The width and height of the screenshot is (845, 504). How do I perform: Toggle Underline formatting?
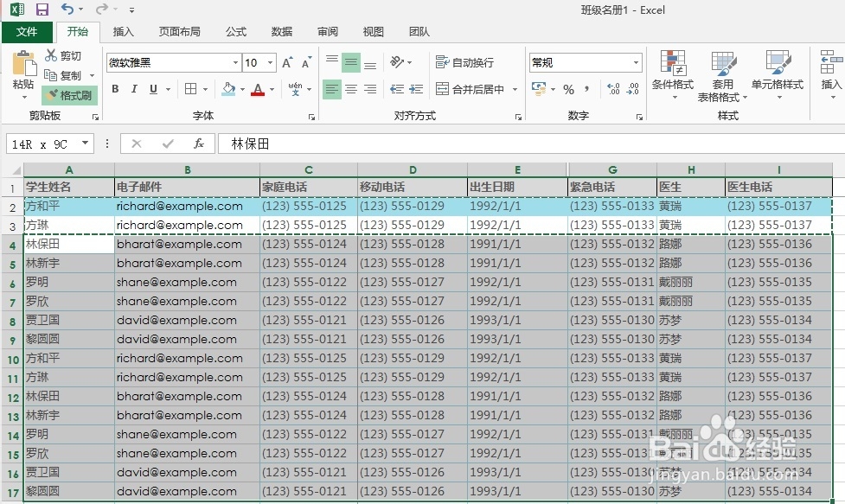154,89
